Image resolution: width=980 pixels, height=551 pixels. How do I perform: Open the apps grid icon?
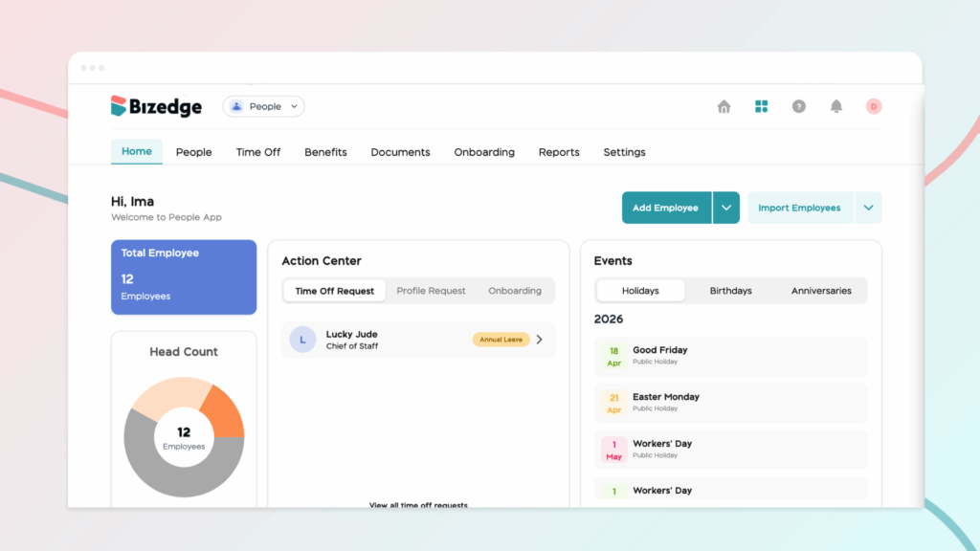tap(761, 107)
